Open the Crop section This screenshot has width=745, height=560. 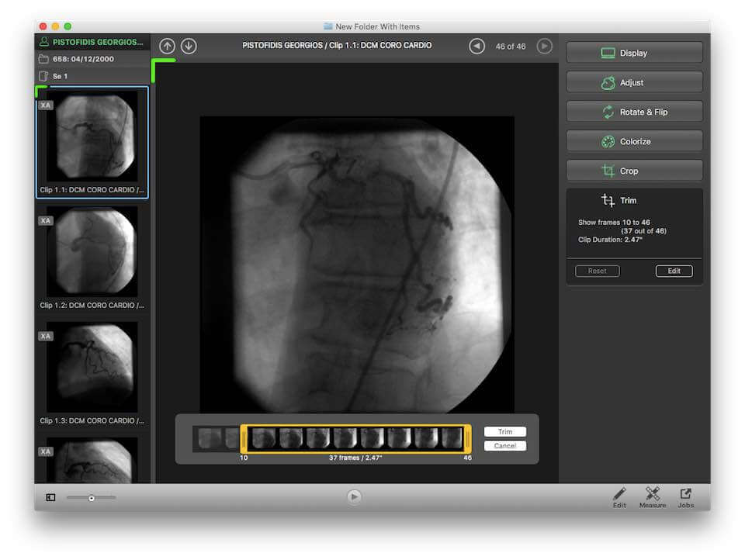[634, 171]
